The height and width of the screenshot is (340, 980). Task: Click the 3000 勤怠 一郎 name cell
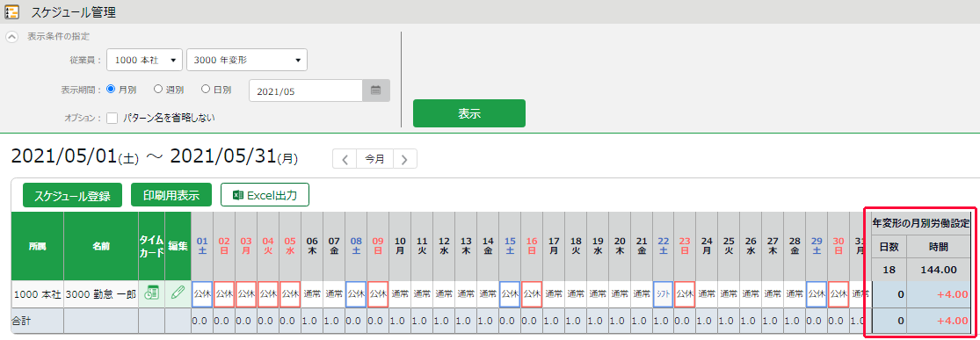pos(101,293)
